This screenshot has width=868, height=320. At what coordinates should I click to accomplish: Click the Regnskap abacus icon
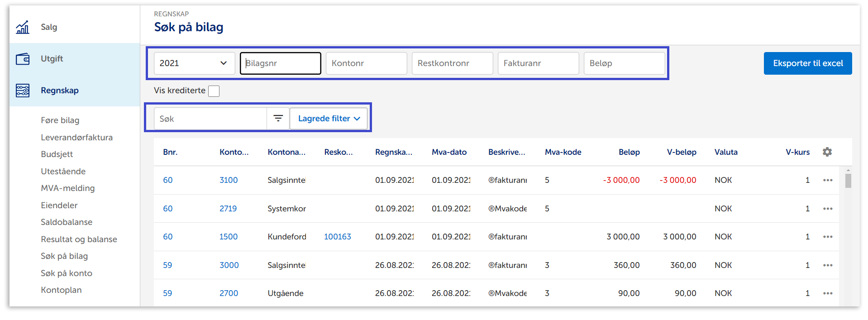pyautogui.click(x=23, y=91)
